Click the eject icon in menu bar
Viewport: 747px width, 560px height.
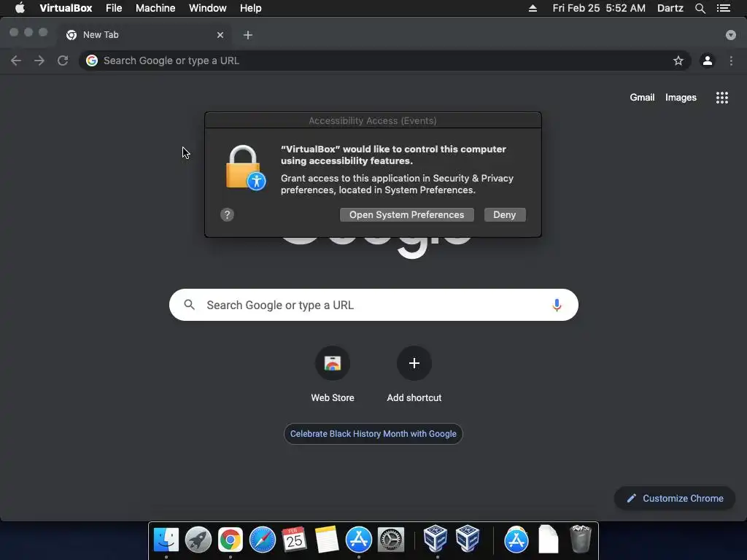(x=533, y=8)
